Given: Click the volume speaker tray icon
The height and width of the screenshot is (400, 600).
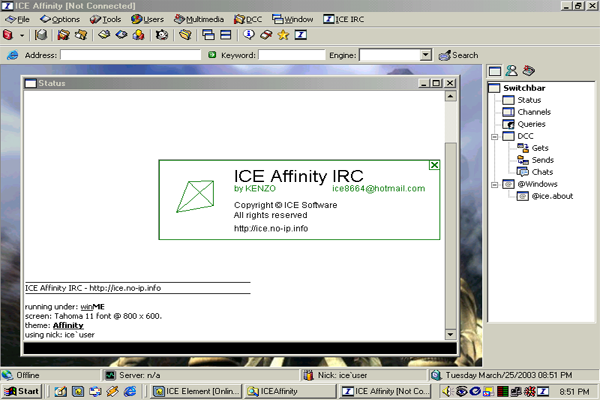Looking at the screenshot, I should point(446,391).
